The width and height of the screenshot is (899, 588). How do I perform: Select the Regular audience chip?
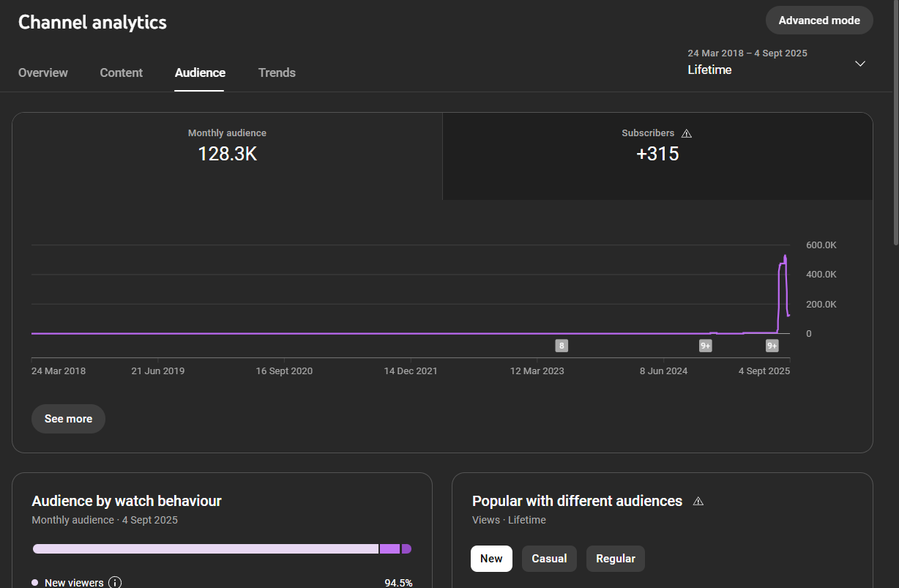tap(616, 559)
